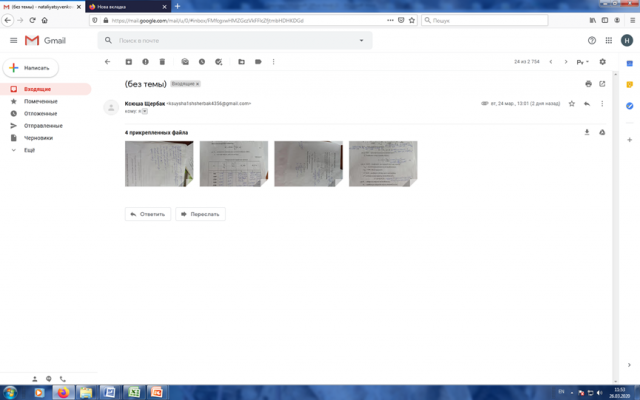
Task: Show the older conversation
Action: click(566, 62)
